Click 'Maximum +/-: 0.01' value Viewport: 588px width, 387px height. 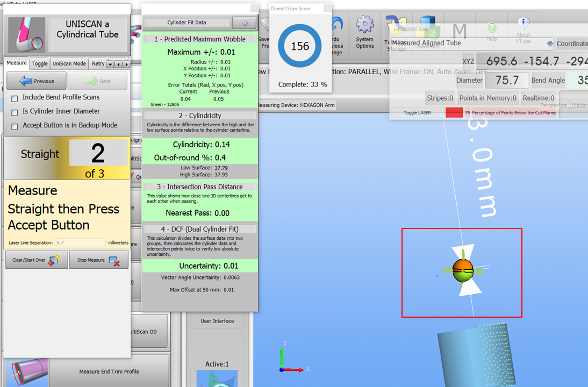click(x=201, y=52)
